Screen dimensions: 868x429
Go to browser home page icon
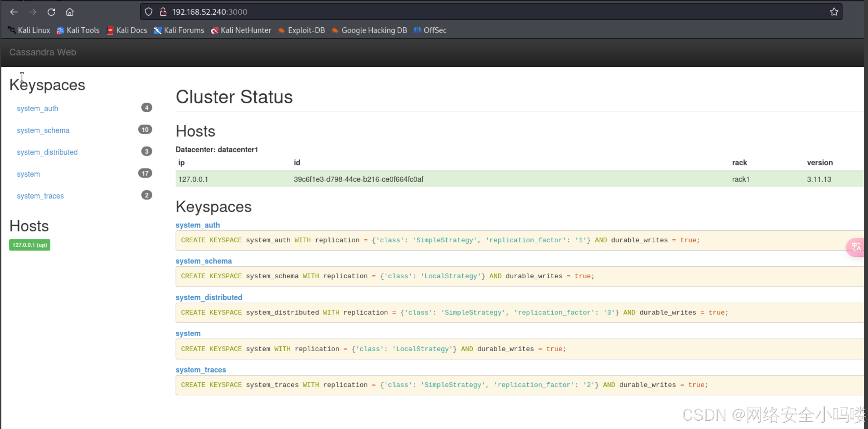(x=70, y=12)
